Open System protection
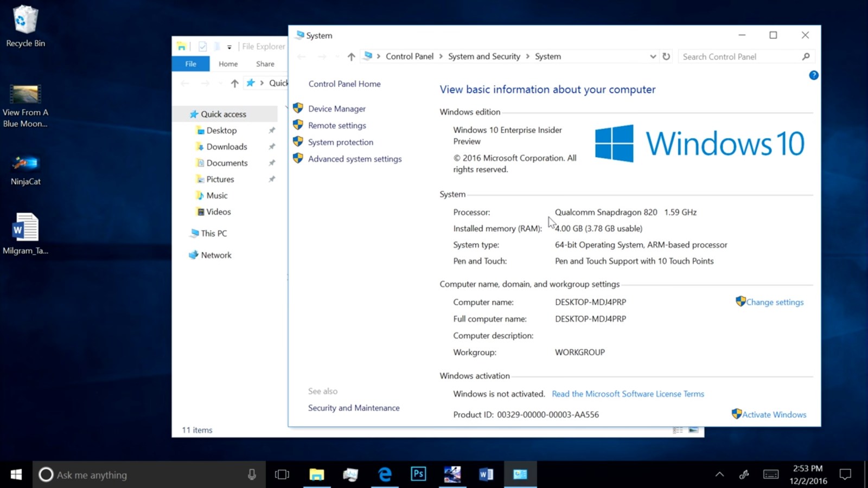 [341, 142]
